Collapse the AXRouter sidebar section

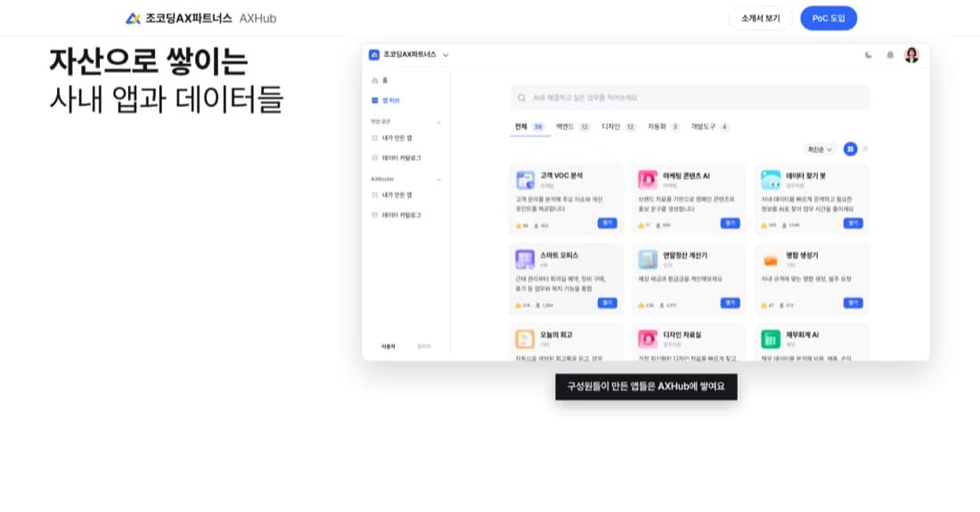coord(438,179)
